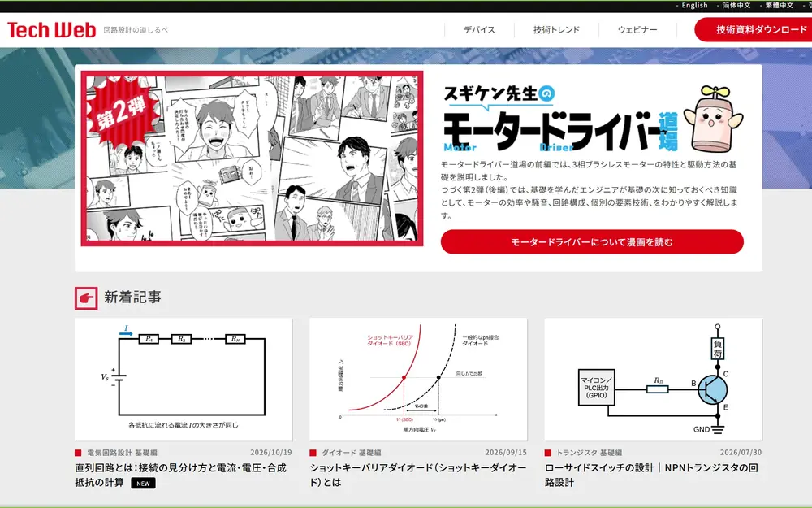
Task: Open the デバイス menu
Action: pyautogui.click(x=479, y=29)
